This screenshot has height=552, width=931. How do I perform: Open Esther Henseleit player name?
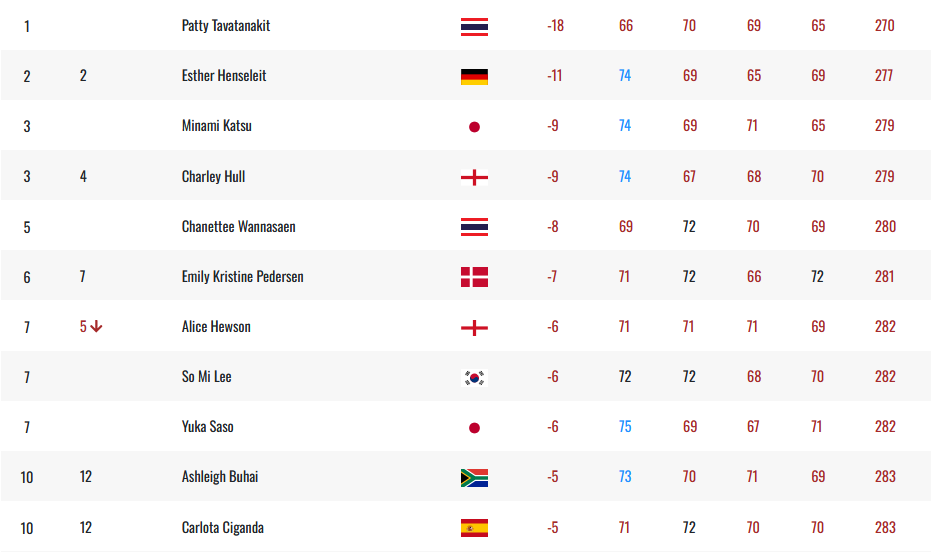tap(224, 75)
